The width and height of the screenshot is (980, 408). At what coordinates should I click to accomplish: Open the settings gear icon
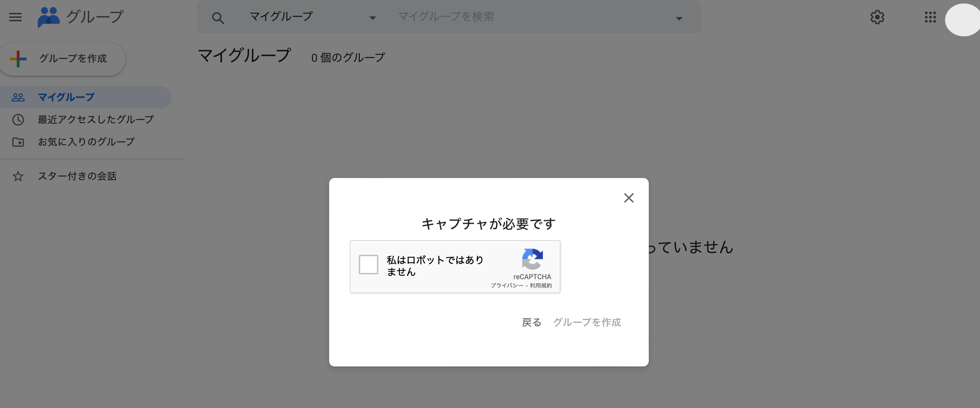click(877, 17)
